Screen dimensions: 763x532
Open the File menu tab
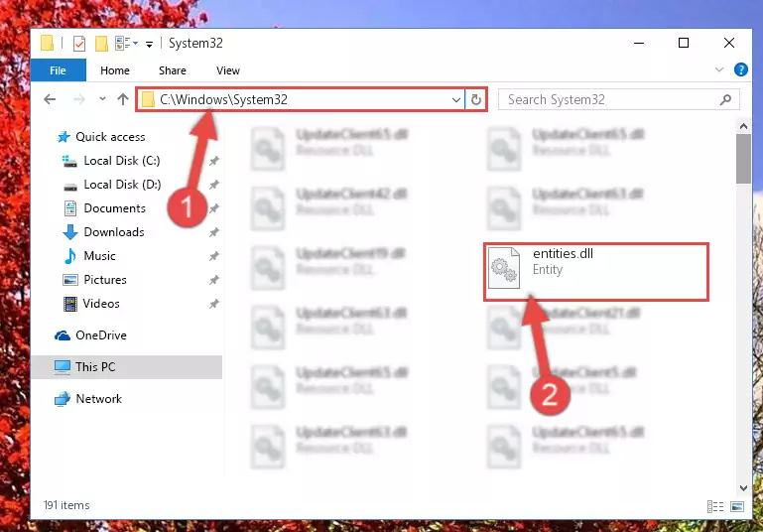point(58,70)
